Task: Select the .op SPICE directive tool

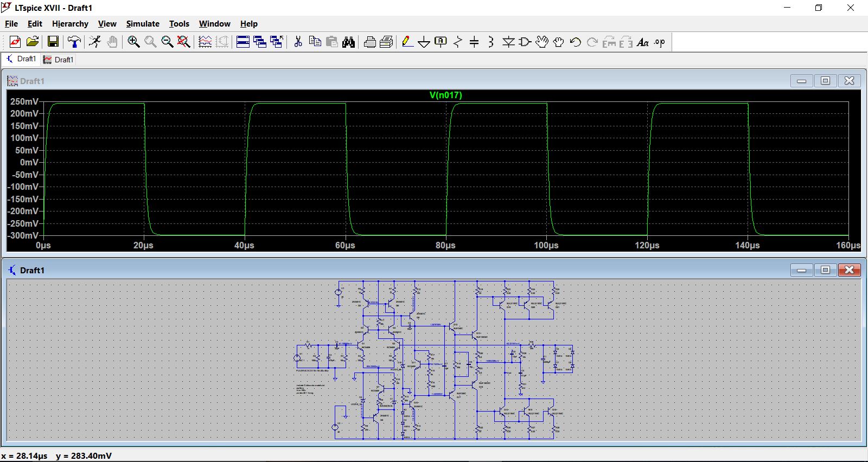Action: tap(660, 42)
